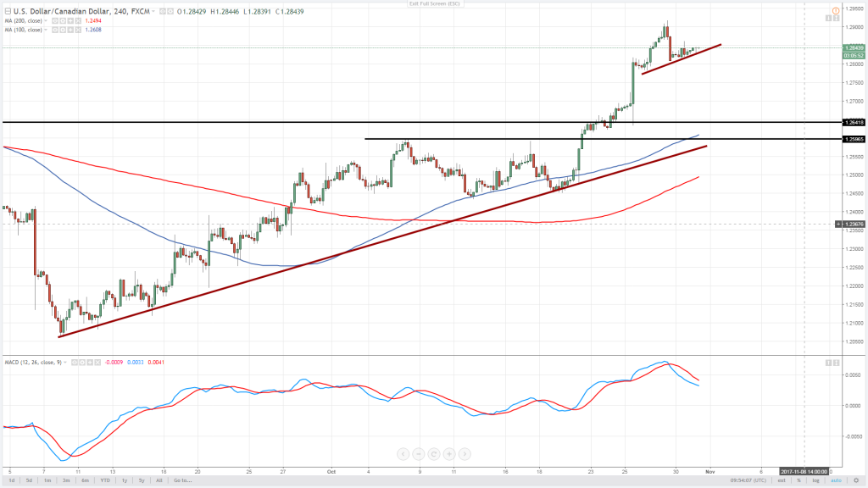Image resolution: width=868 pixels, height=488 pixels.
Task: Hide the MA (100, close) indicator with its eye icon
Action: pyautogui.click(x=55, y=30)
